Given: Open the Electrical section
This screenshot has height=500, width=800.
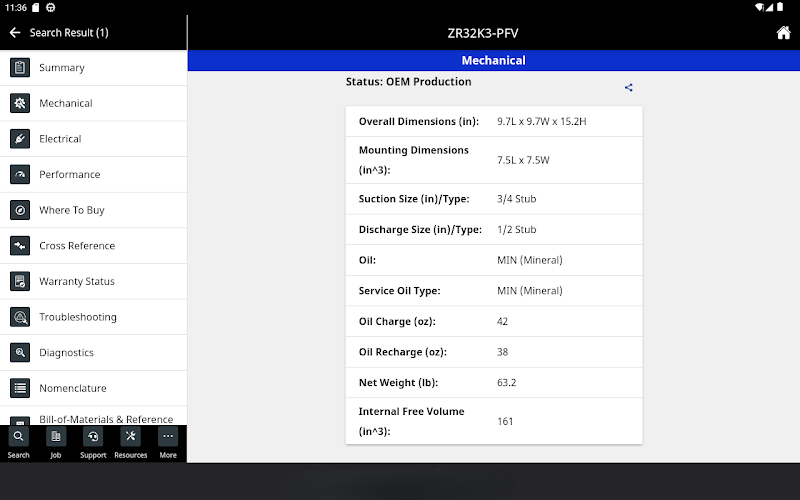Looking at the screenshot, I should click(x=93, y=139).
